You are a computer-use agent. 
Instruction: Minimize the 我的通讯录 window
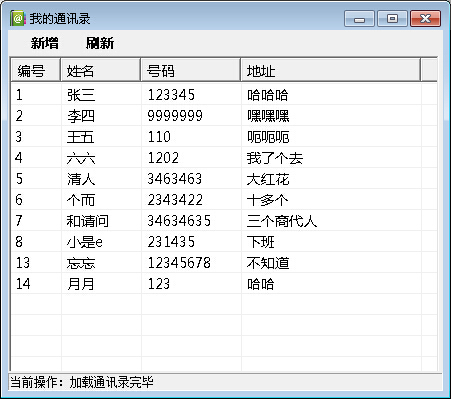click(359, 19)
